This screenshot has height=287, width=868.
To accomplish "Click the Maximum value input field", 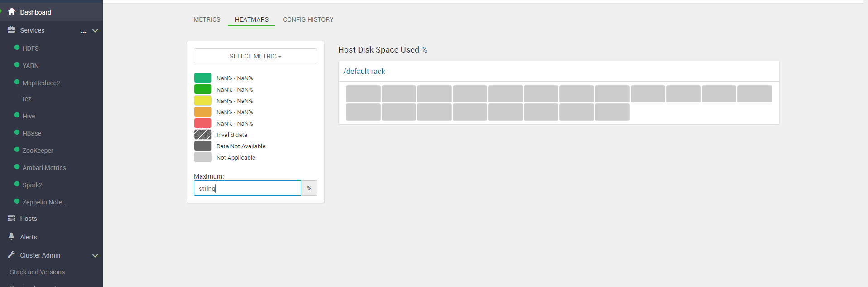I will (x=247, y=188).
